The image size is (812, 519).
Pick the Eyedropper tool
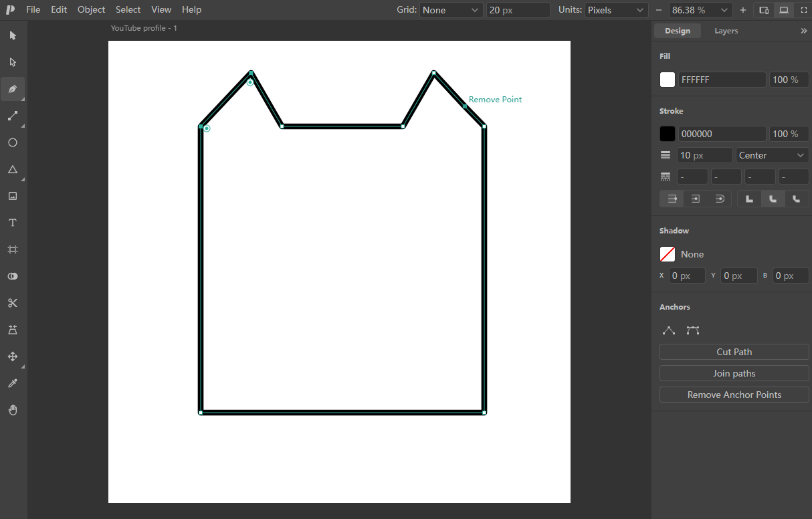click(13, 383)
